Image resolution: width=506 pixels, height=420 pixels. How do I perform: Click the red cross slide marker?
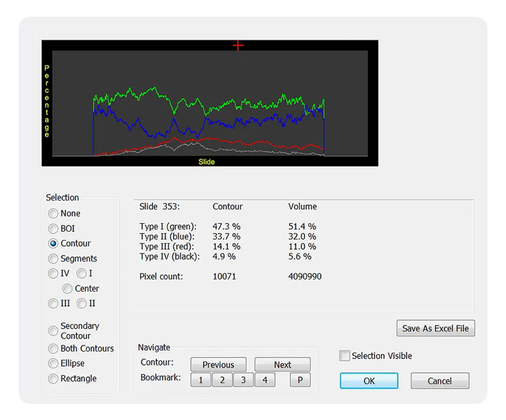pyautogui.click(x=238, y=45)
